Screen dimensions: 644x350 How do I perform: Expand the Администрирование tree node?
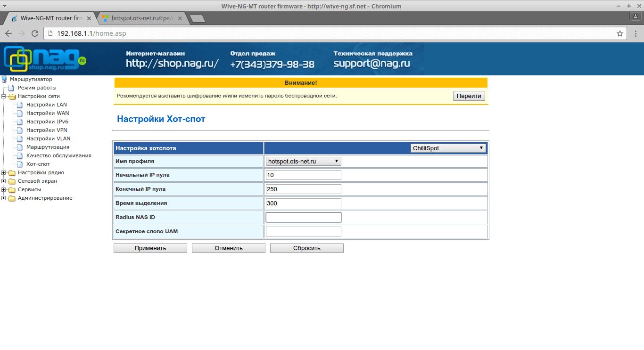pyautogui.click(x=4, y=198)
